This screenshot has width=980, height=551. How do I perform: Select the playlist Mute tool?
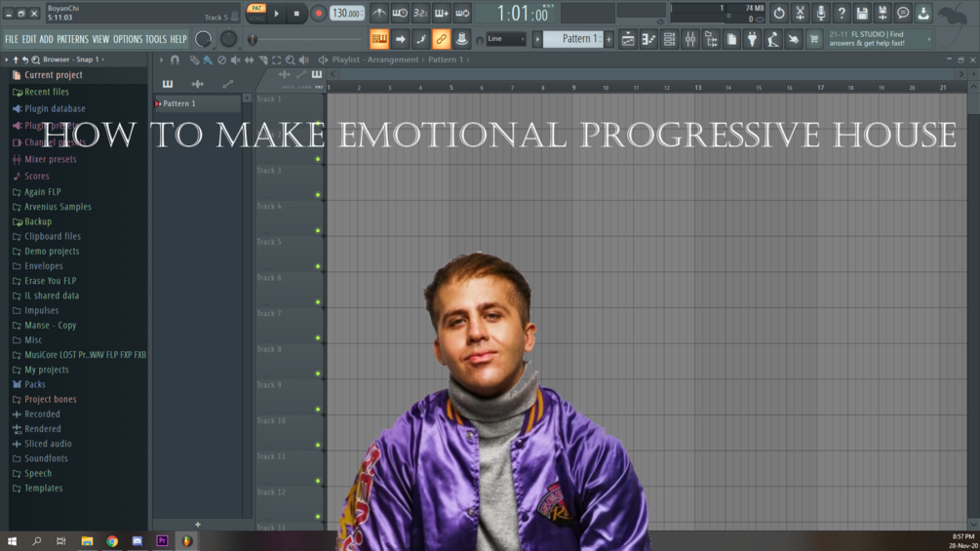236,59
